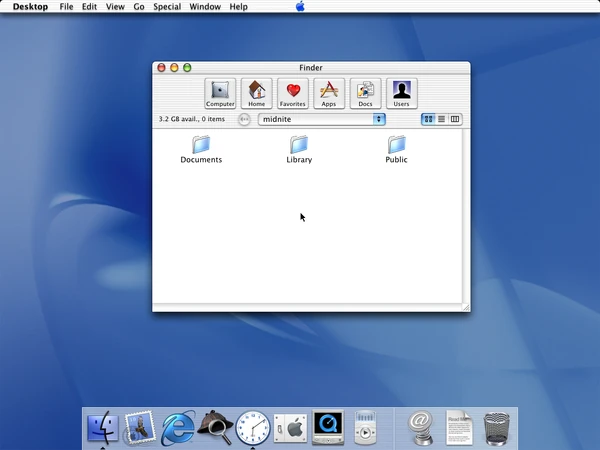This screenshot has height=450, width=600.
Task: Click the Computer toolbar icon
Action: click(220, 93)
